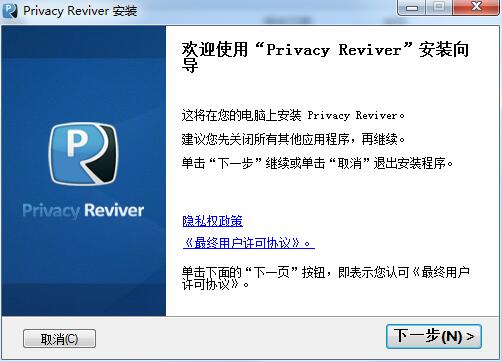This screenshot has height=362, width=502.
Task: Click the Privacy Reviver wordmark under the logo
Action: point(83,211)
